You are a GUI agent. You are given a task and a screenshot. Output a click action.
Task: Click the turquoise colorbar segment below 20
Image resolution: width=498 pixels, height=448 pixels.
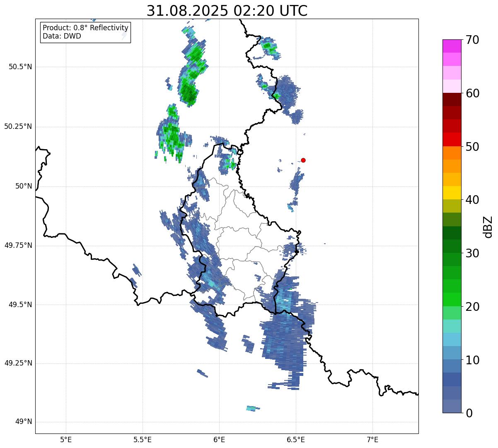(x=452, y=326)
